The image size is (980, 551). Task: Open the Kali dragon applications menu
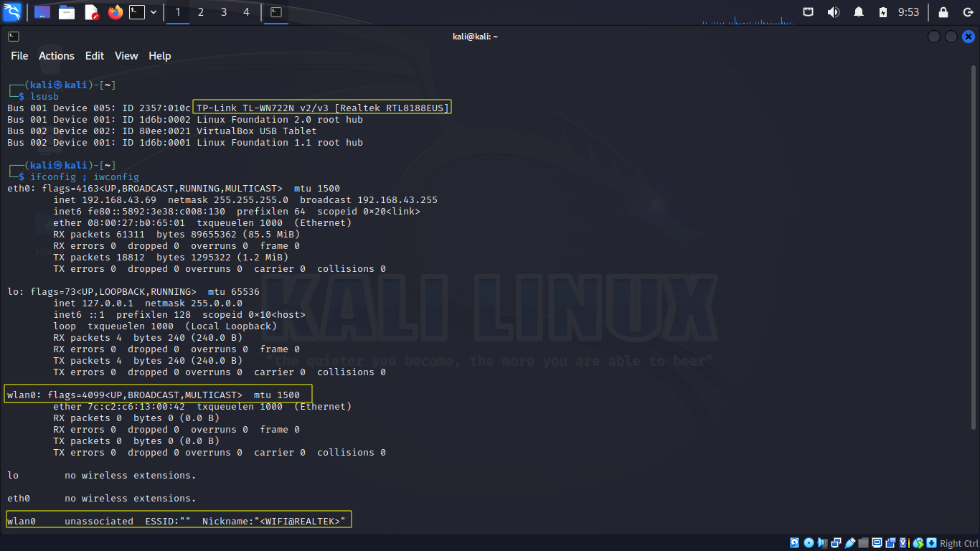(12, 12)
